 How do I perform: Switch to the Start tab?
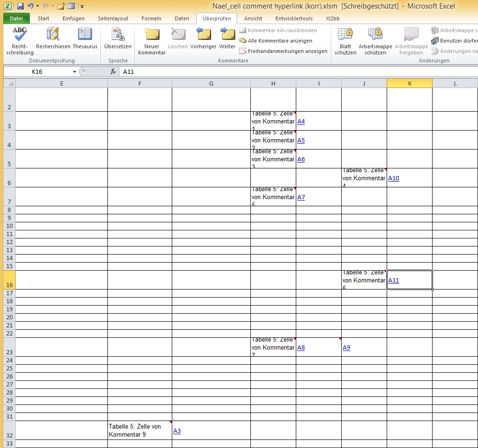click(43, 18)
